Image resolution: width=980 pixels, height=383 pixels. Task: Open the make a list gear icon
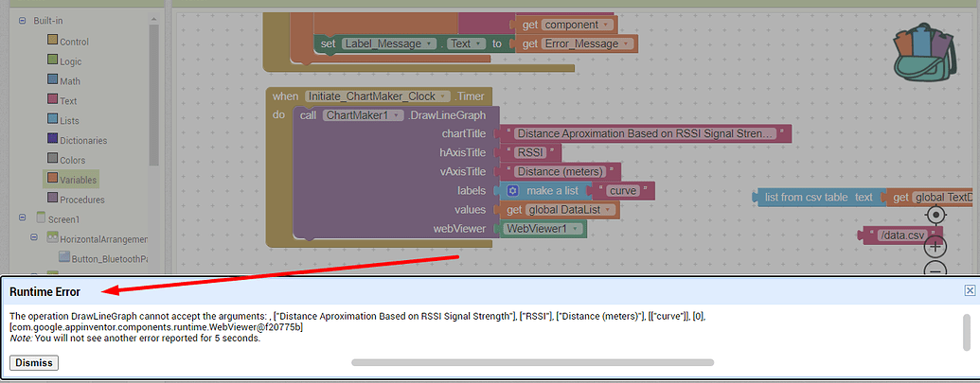(x=512, y=191)
